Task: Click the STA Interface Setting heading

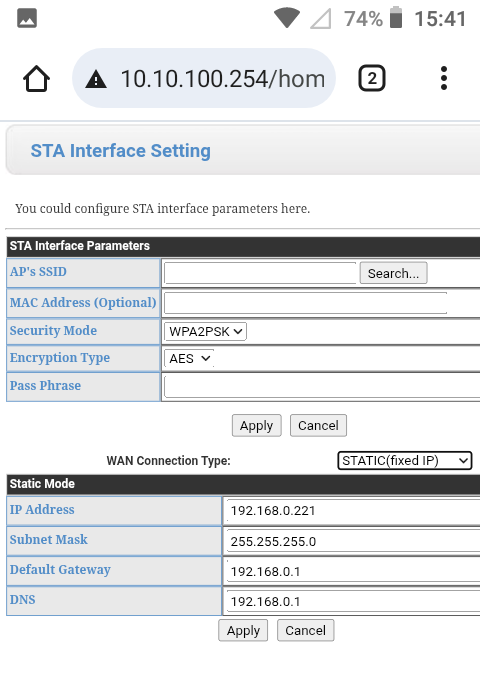Action: coord(121,151)
